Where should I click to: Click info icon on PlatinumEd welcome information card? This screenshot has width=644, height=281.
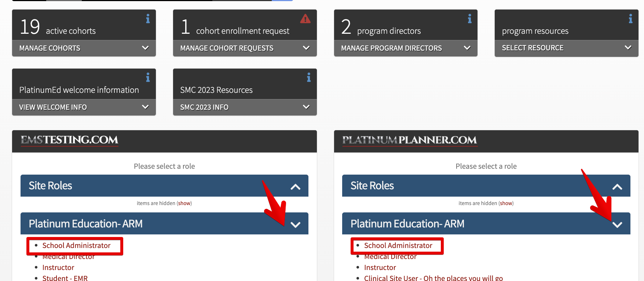pyautogui.click(x=148, y=77)
